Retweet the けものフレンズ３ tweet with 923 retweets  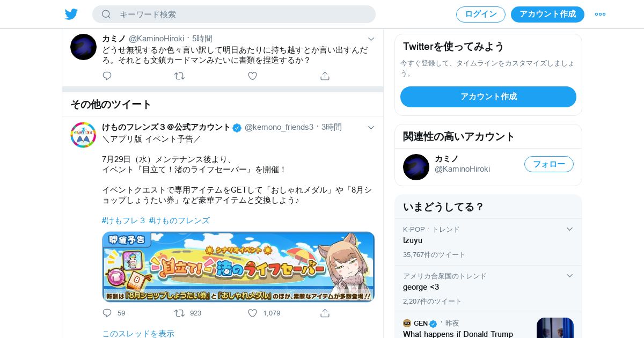coord(179,313)
